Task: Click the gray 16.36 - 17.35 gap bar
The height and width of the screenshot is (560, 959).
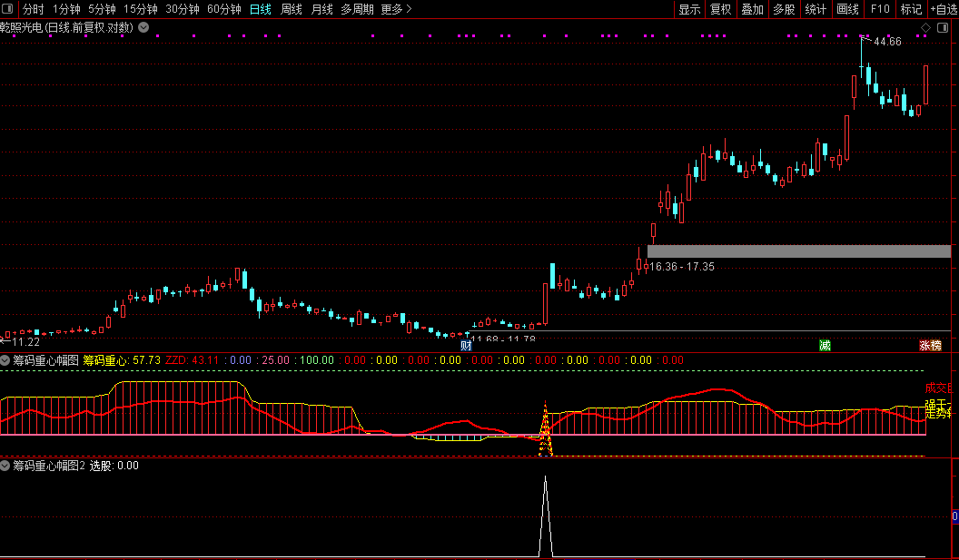Action: tap(798, 251)
